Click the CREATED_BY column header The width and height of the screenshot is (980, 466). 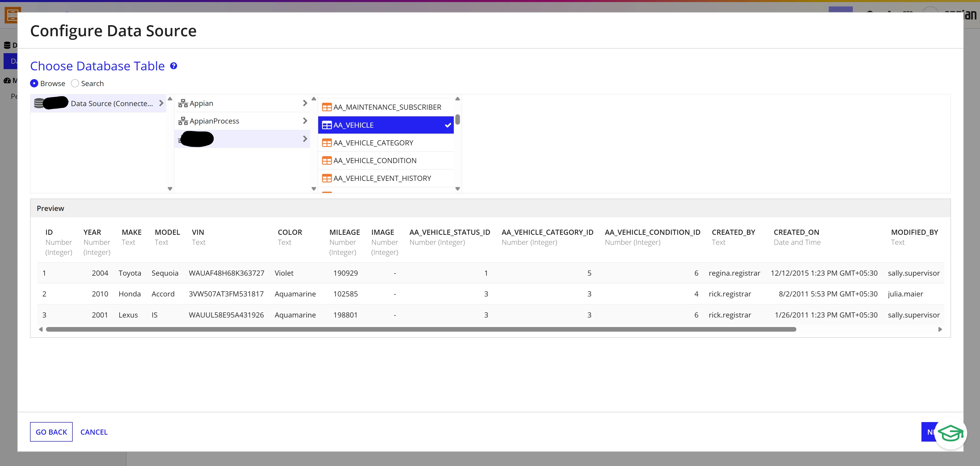click(x=733, y=232)
